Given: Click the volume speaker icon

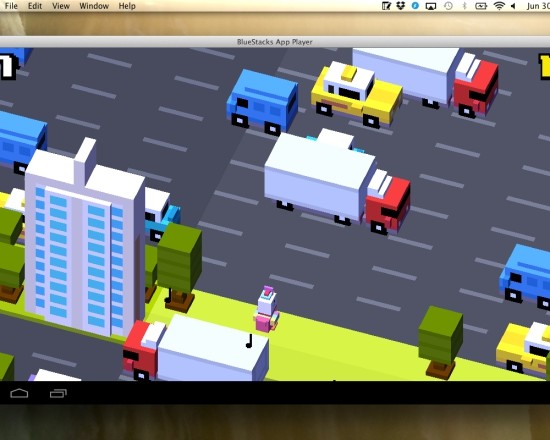Looking at the screenshot, I should click(x=513, y=6).
